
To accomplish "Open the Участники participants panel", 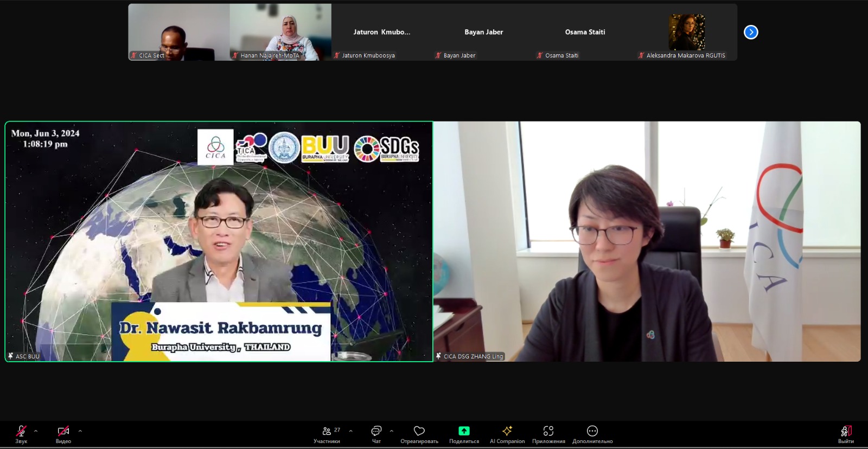I will [327, 433].
